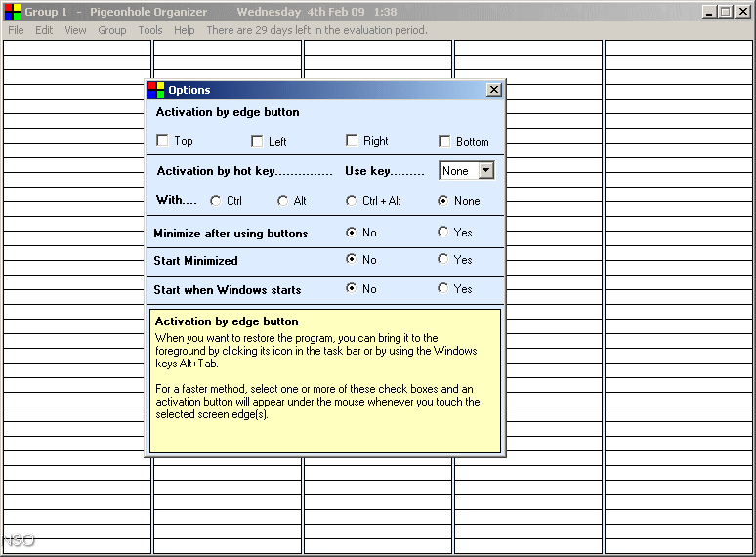This screenshot has width=756, height=557.
Task: Click the 'Start when Windows starts' label
Action: click(x=228, y=290)
